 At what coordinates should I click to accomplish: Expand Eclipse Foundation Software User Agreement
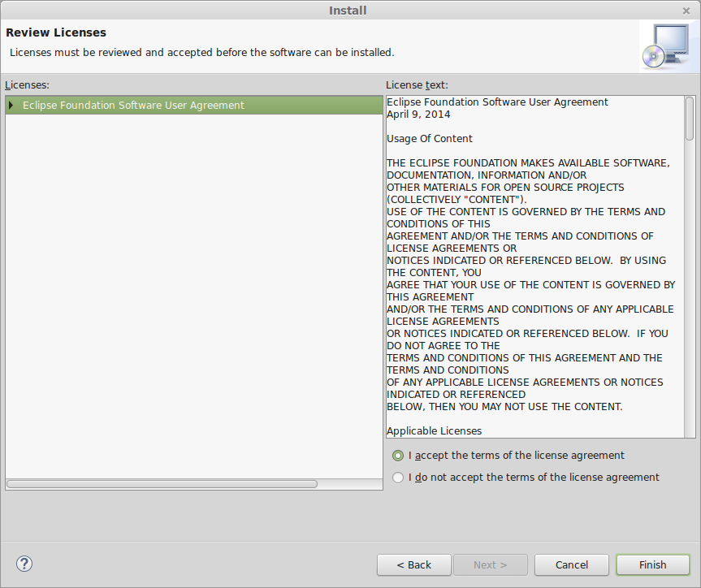click(x=11, y=105)
